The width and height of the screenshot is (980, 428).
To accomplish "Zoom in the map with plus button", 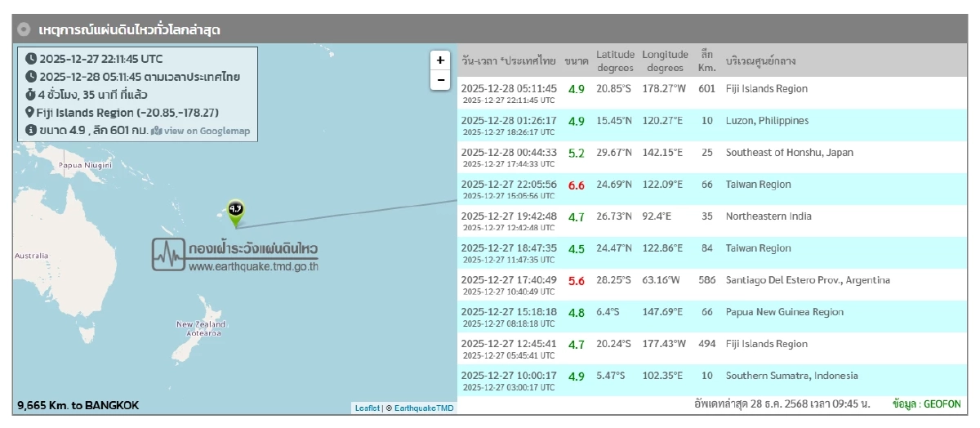I will click(x=440, y=60).
